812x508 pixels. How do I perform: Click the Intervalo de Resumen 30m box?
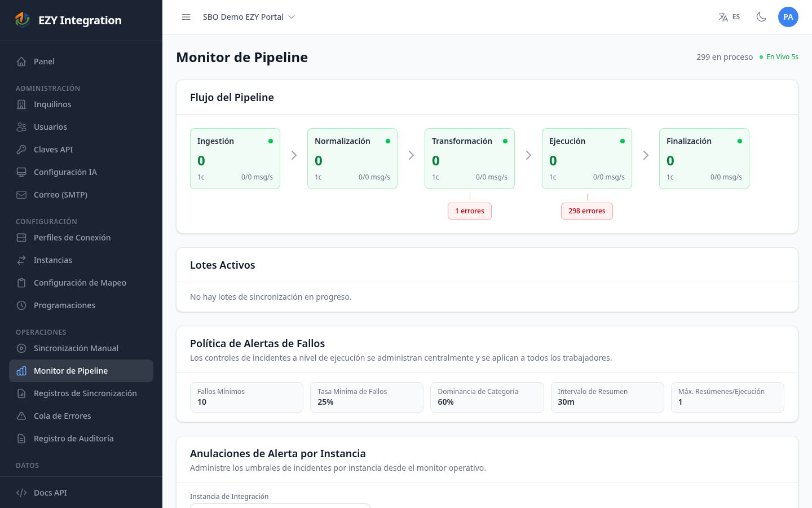607,397
